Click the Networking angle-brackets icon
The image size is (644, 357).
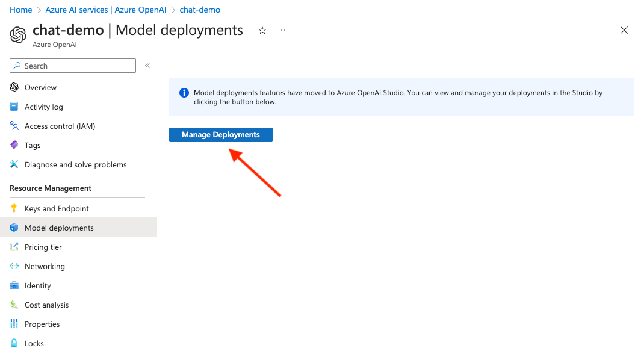15,266
